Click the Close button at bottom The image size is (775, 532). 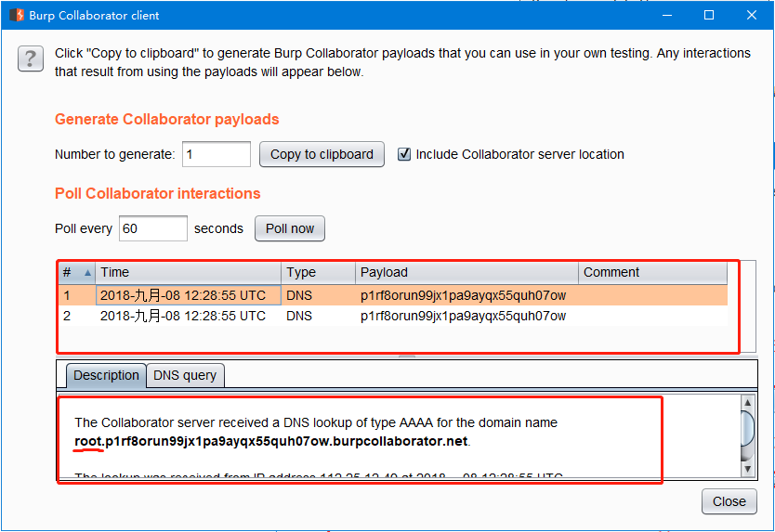[x=729, y=501]
